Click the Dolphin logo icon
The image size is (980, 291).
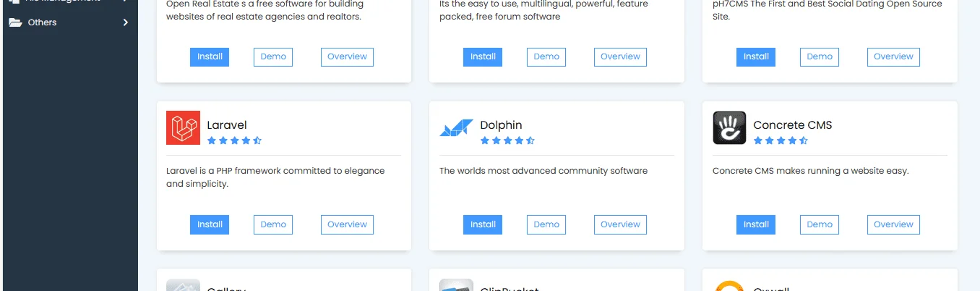456,128
